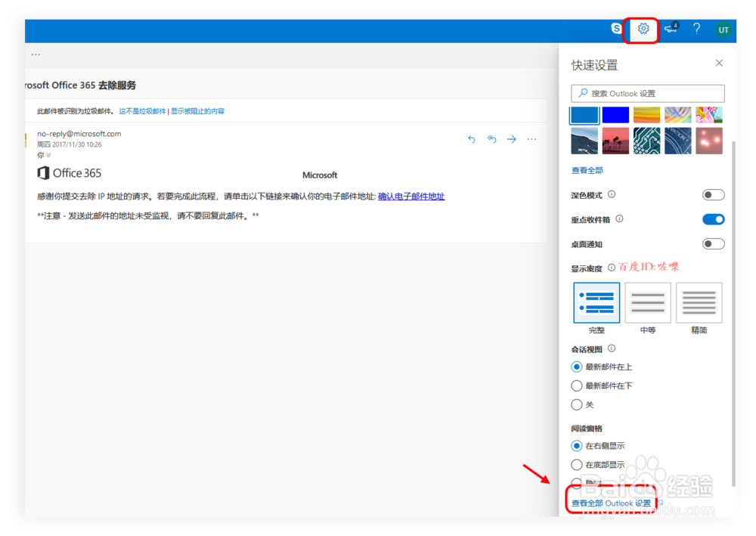
Task: Select the dark blue blueprint theme thumbnail
Action: [x=678, y=141]
